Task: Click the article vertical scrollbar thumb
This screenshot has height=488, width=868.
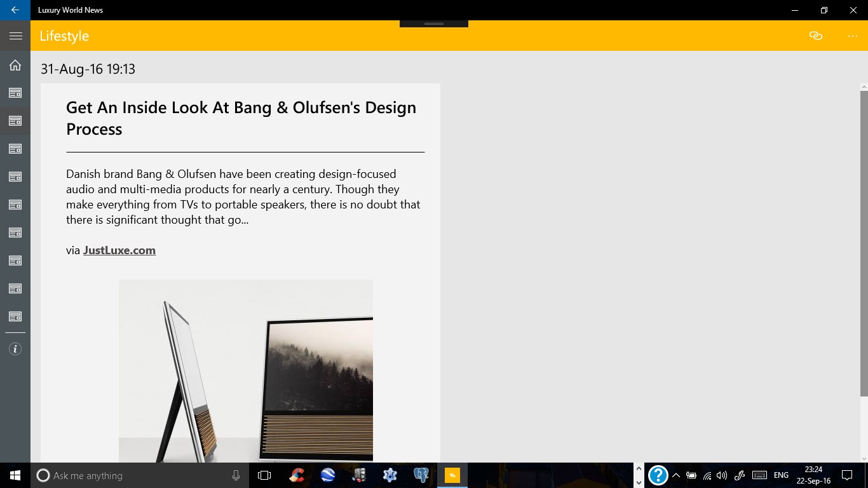Action: 864,243
